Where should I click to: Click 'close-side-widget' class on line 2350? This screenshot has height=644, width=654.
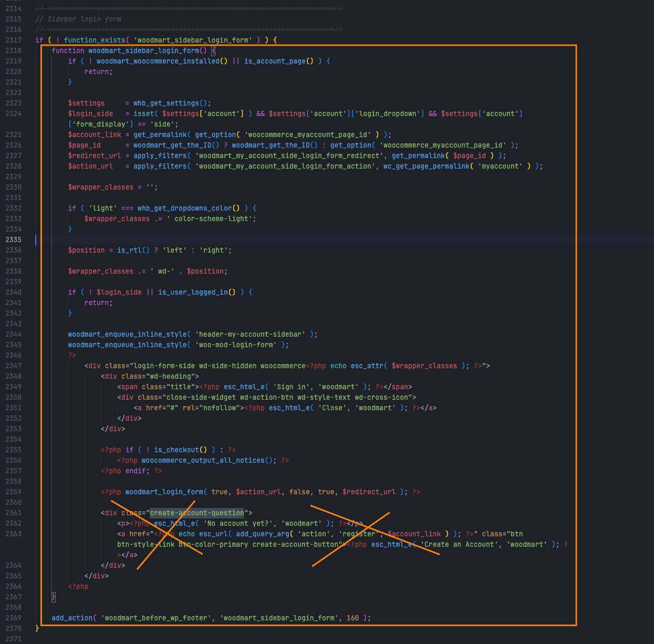pyautogui.click(x=201, y=397)
